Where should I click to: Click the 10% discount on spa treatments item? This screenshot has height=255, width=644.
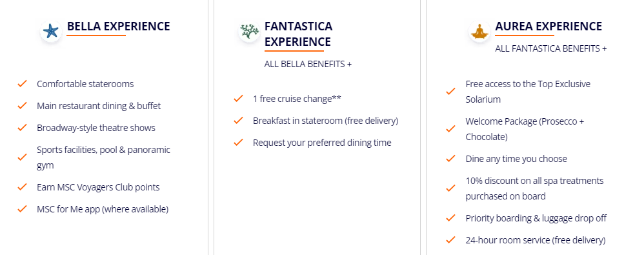coord(534,189)
